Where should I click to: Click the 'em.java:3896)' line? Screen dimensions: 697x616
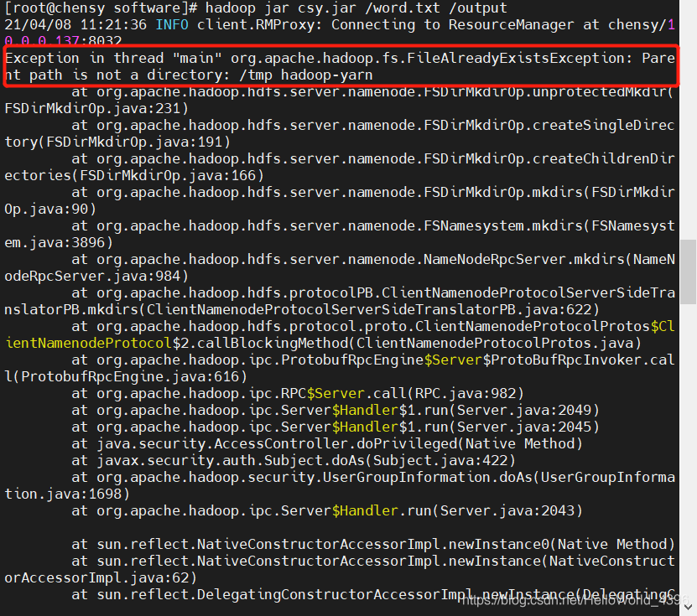click(x=59, y=242)
